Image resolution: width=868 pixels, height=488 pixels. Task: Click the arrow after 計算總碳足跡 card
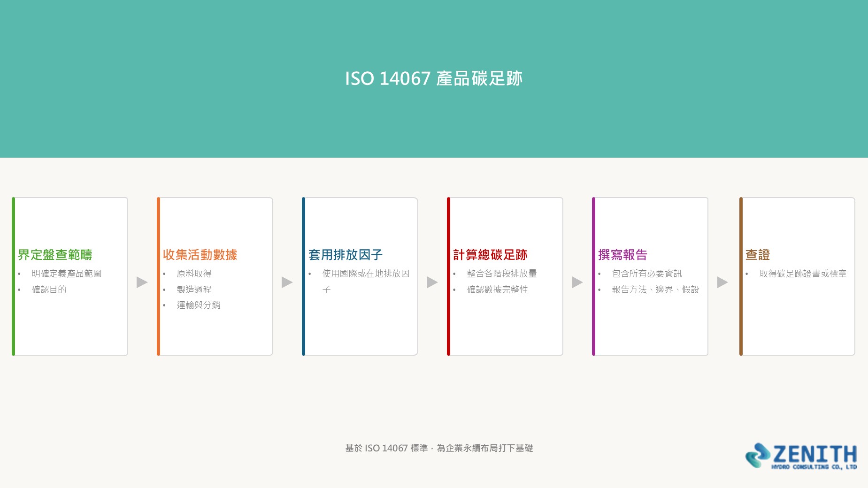577,282
